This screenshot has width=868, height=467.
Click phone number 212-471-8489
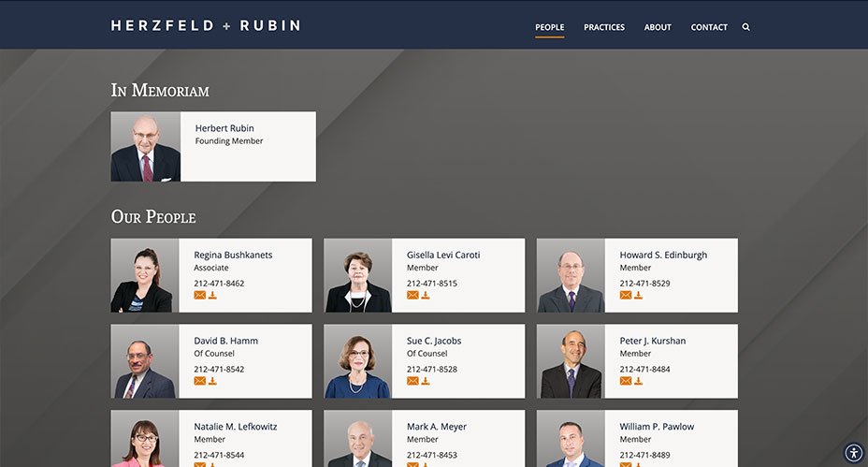(644, 455)
